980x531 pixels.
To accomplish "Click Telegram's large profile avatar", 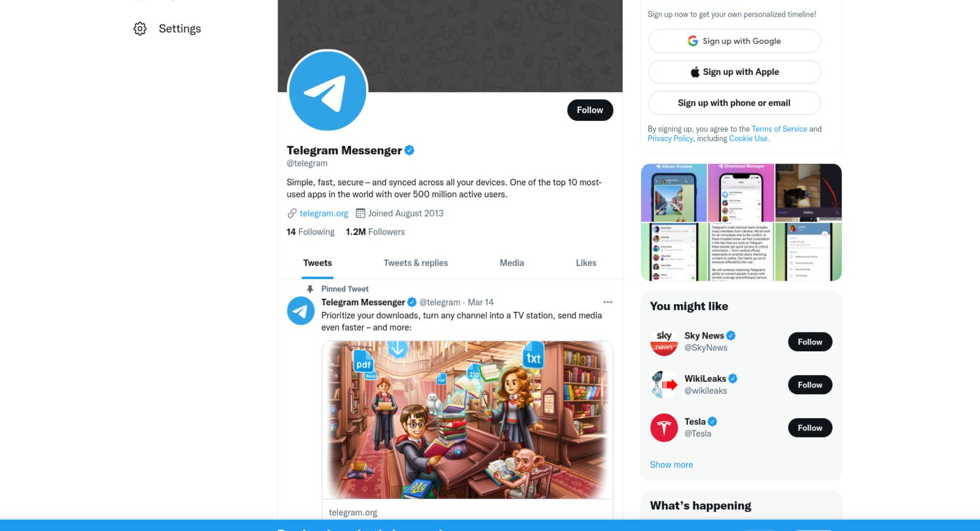I will click(328, 90).
